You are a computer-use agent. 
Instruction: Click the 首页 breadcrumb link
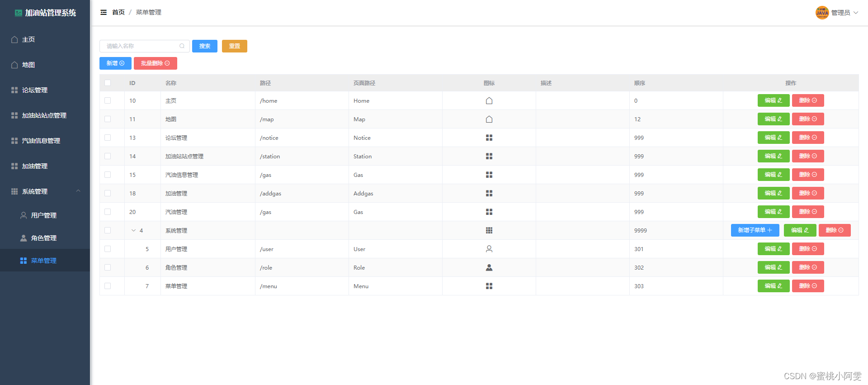tap(118, 12)
